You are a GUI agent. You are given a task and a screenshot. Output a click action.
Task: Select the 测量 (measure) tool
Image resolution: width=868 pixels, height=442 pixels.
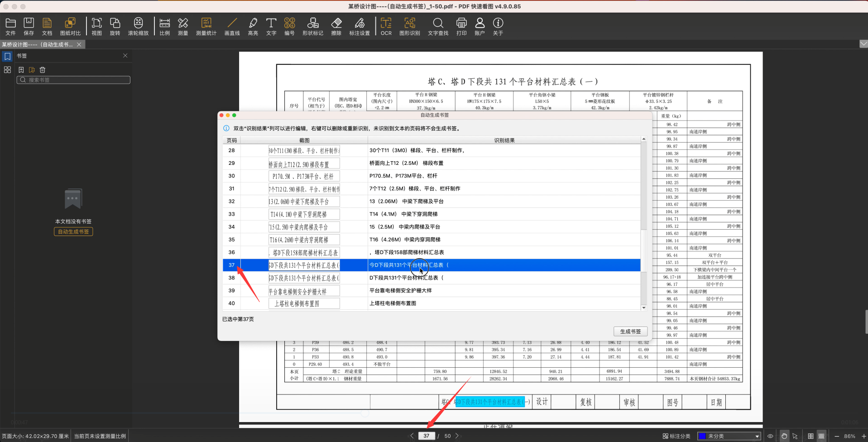pos(183,26)
